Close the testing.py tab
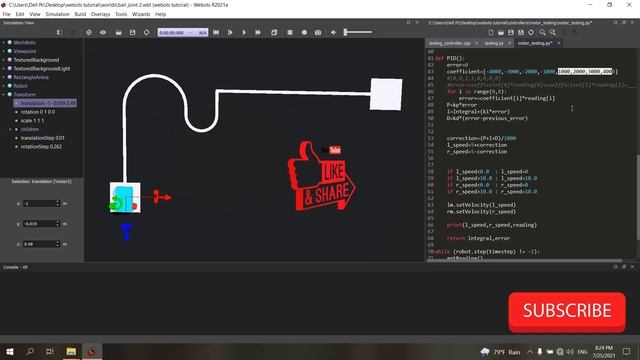The image size is (640, 360). click(509, 43)
